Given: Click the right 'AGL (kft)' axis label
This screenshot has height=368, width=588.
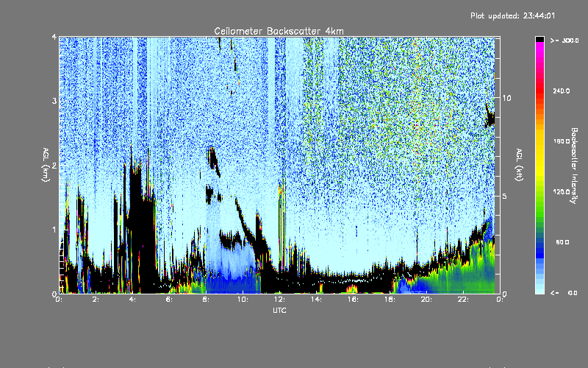Looking at the screenshot, I should 519,165.
